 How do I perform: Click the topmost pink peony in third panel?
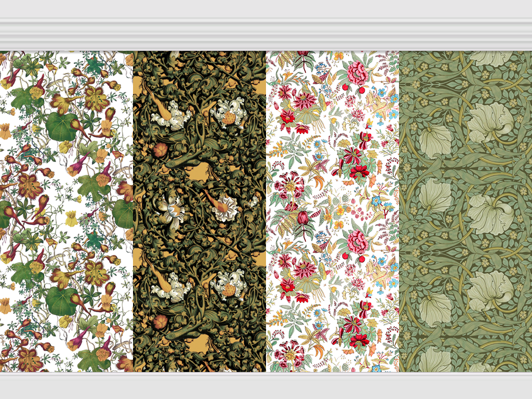tap(357, 73)
